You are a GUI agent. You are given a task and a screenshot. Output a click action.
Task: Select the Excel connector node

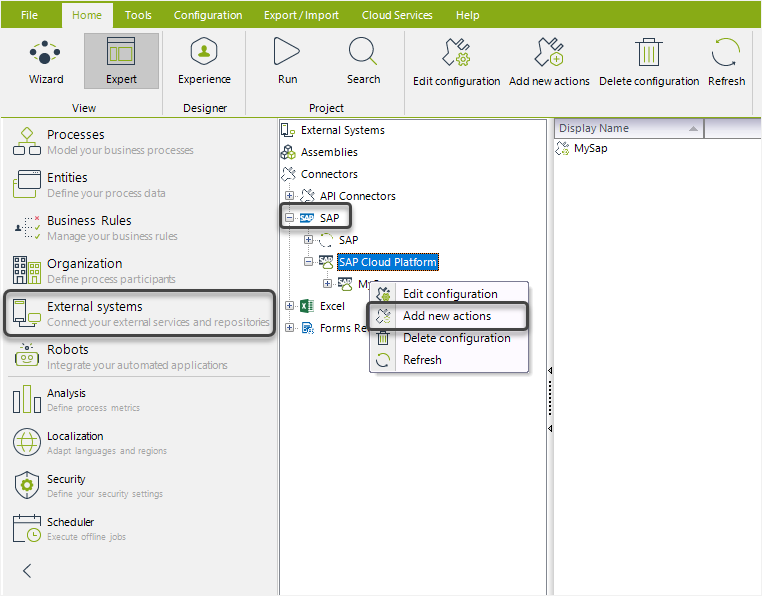tap(332, 306)
